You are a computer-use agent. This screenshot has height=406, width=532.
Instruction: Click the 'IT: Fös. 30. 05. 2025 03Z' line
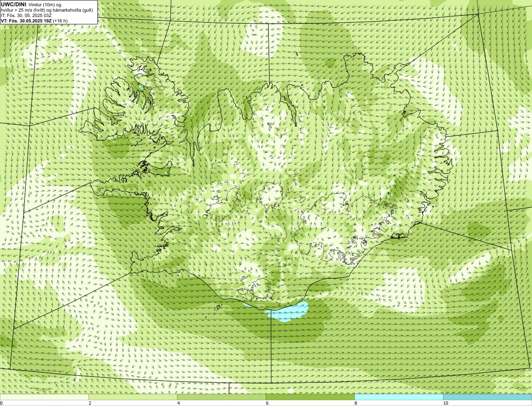(26, 15)
